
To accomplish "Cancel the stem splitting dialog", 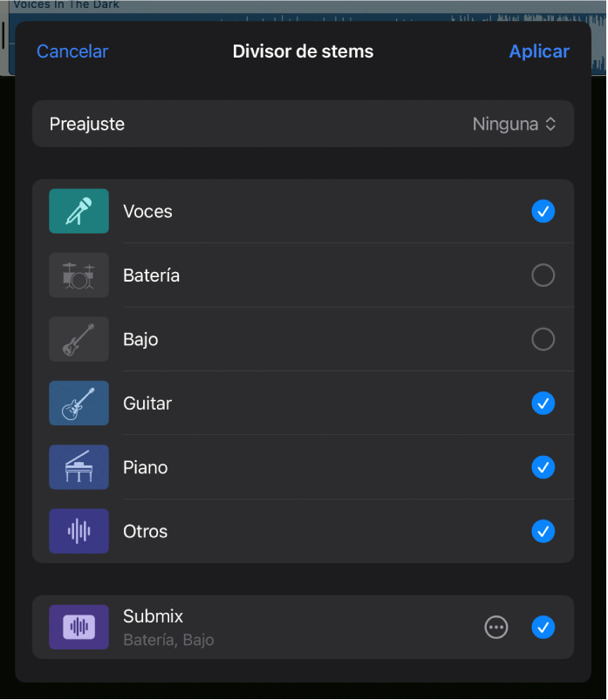I will point(72,51).
